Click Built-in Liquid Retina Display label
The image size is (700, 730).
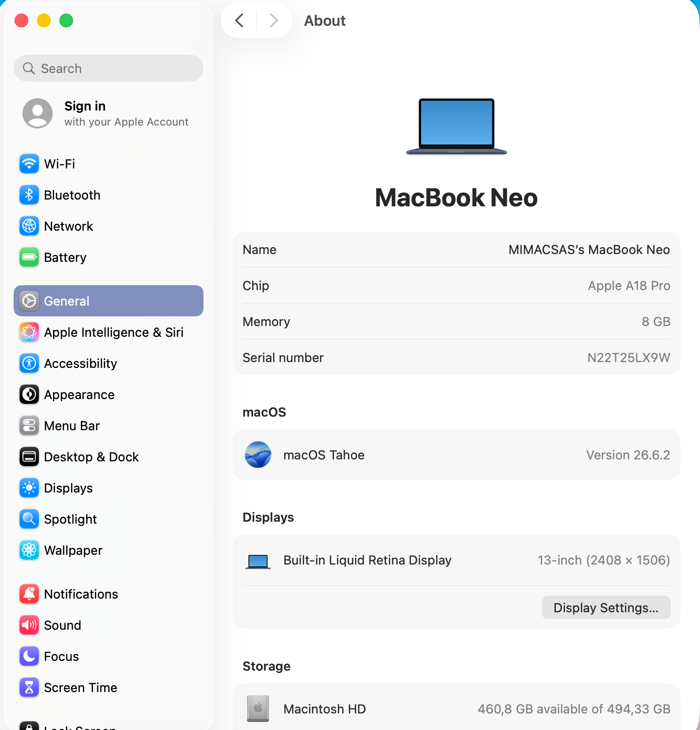click(x=368, y=560)
